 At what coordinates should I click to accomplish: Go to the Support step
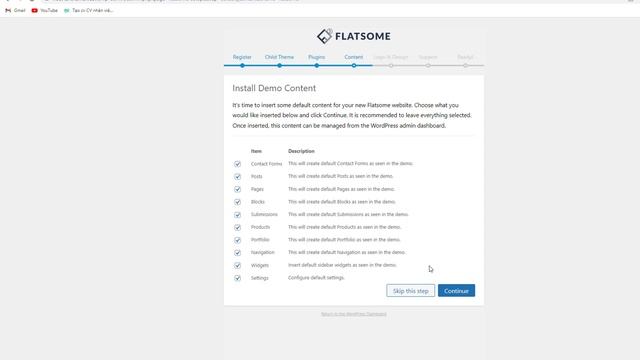[428, 57]
